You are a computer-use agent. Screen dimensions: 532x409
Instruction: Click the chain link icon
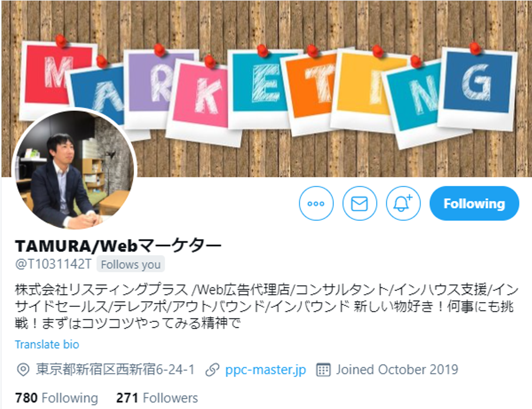(x=212, y=370)
